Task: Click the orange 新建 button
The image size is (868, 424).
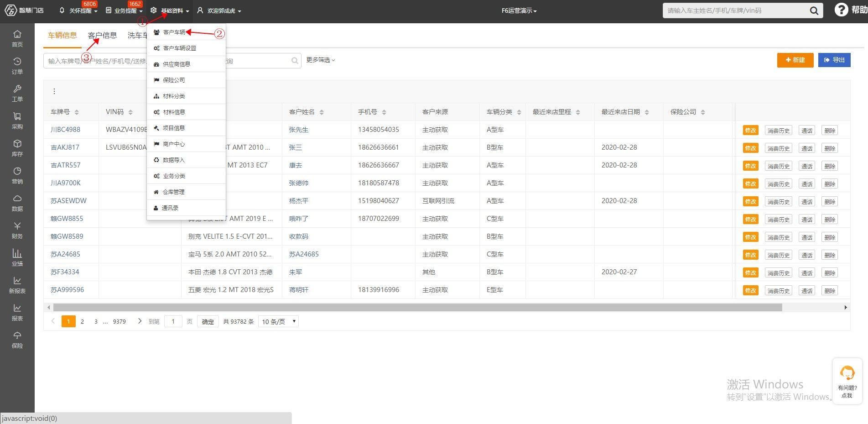Action: pos(795,60)
